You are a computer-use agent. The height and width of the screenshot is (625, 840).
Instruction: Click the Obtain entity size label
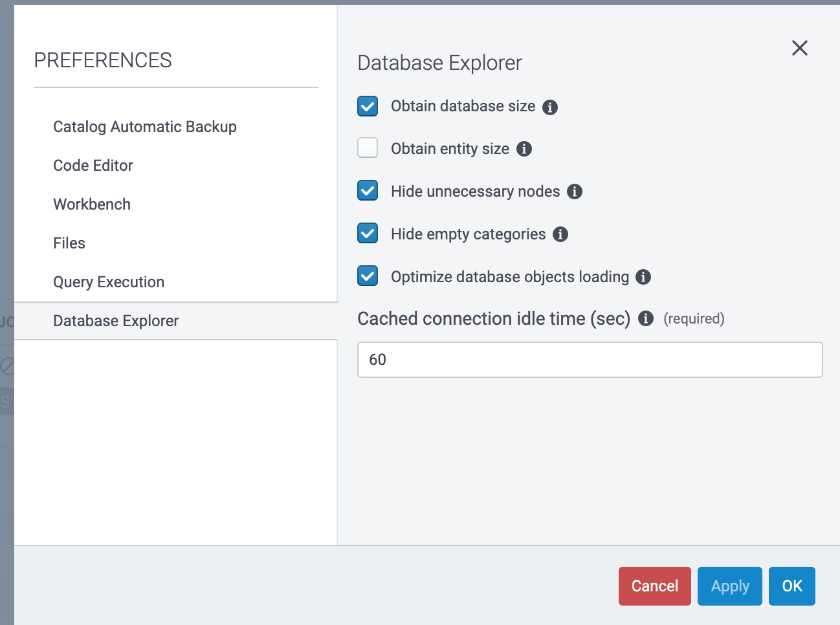450,149
